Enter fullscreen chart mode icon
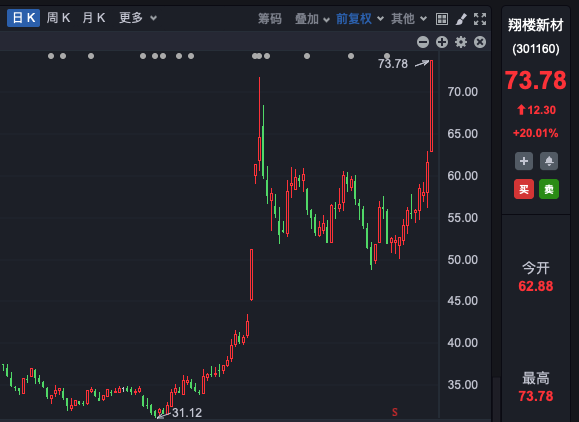The width and height of the screenshot is (579, 422). [480, 19]
